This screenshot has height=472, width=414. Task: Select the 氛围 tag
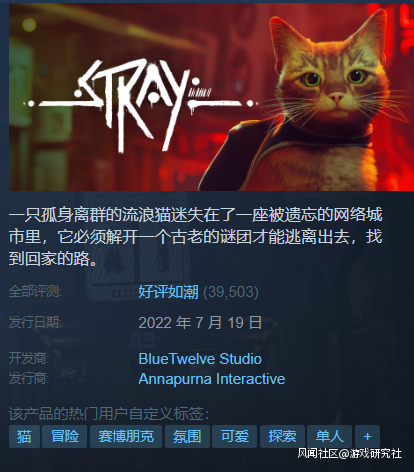[x=187, y=436]
